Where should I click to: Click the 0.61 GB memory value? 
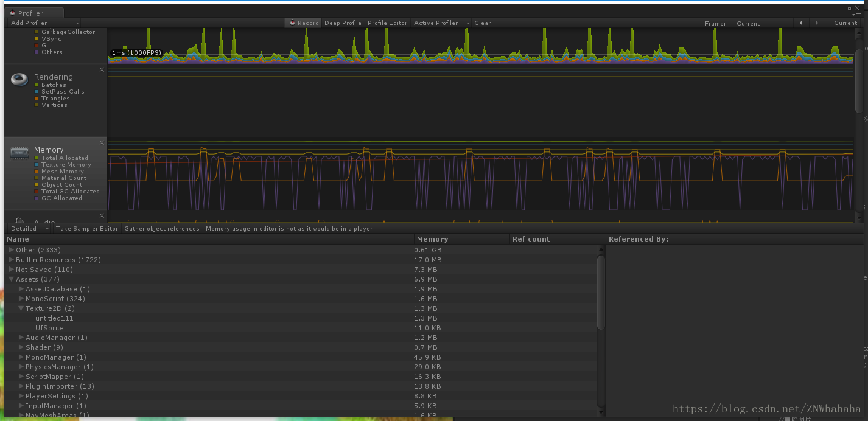(x=428, y=250)
